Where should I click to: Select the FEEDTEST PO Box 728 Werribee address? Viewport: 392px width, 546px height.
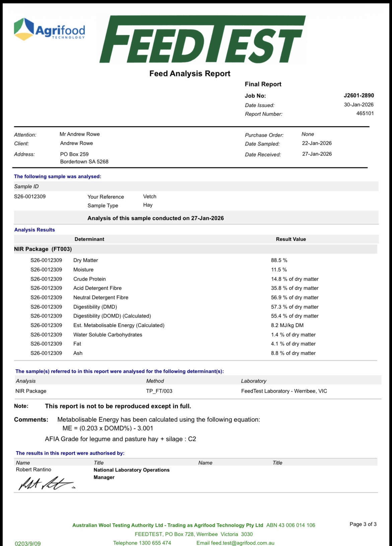[194, 534]
